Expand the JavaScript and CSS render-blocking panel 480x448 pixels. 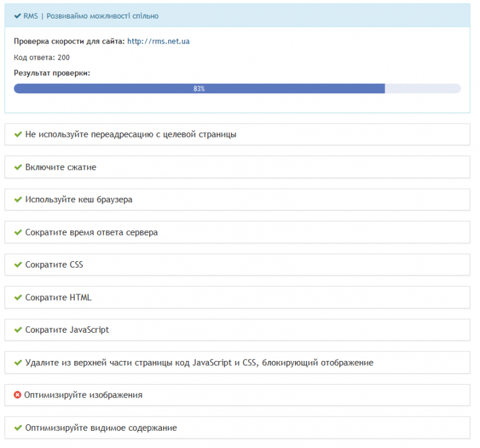click(199, 362)
